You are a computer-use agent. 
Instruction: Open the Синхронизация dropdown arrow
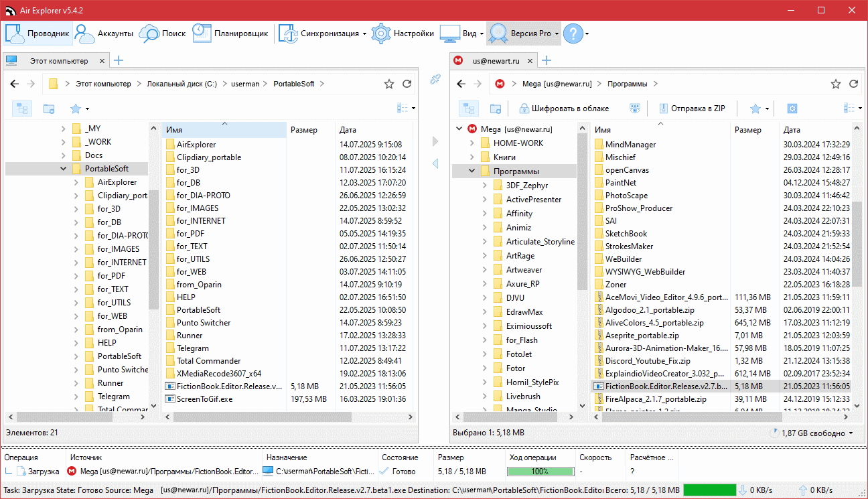coord(364,33)
